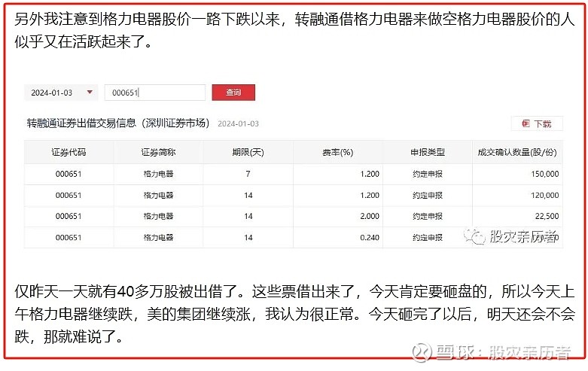Viewport: 588px width, 371px height.
Task: Click the 下载 download button
Action: click(x=537, y=123)
